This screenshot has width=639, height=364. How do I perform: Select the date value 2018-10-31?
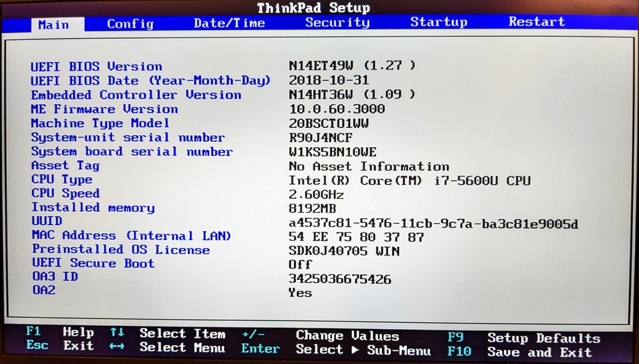point(329,80)
